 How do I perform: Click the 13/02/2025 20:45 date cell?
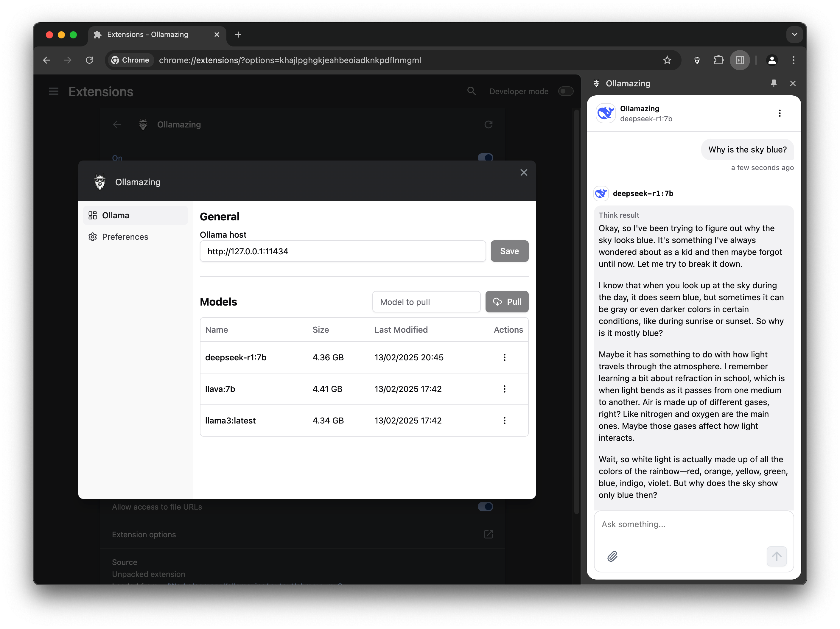[x=409, y=357]
